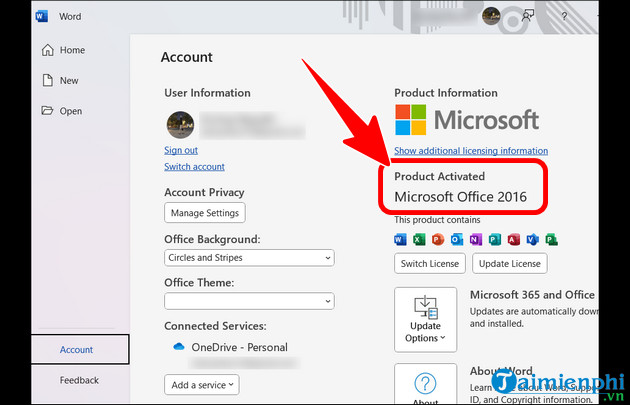630x405 pixels.
Task: Click the Word icon under This product contains
Action: tap(400, 240)
